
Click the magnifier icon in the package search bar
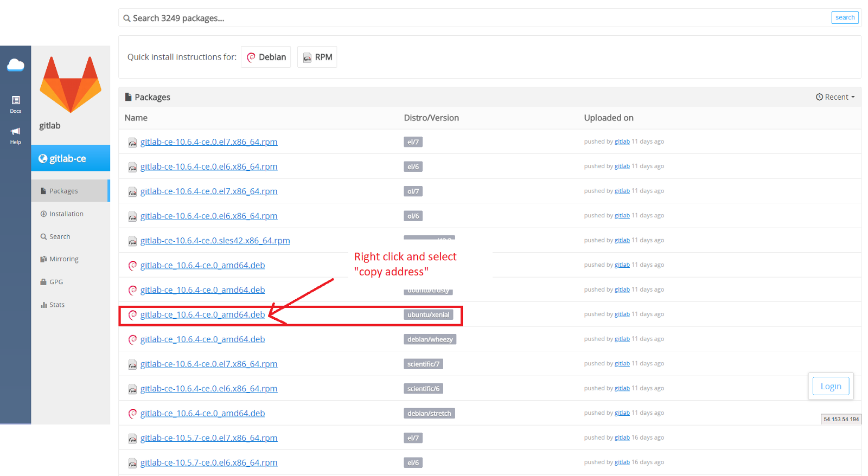(127, 18)
